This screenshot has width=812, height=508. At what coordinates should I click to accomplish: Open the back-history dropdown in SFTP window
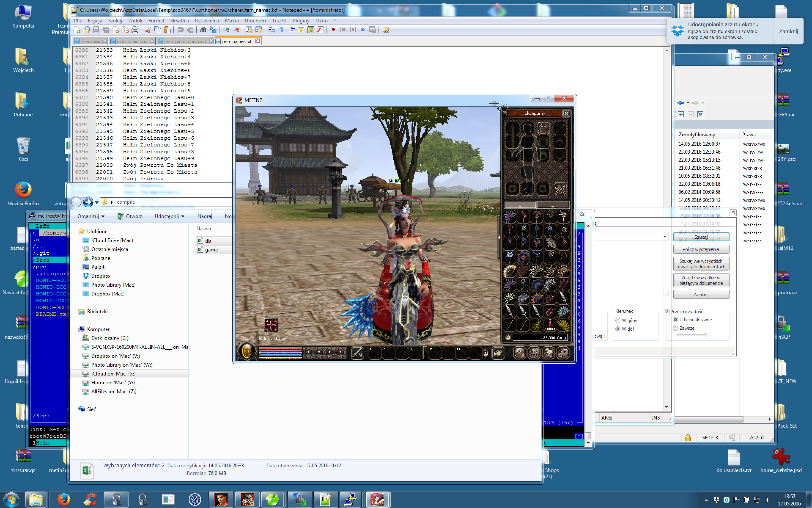coord(688,103)
